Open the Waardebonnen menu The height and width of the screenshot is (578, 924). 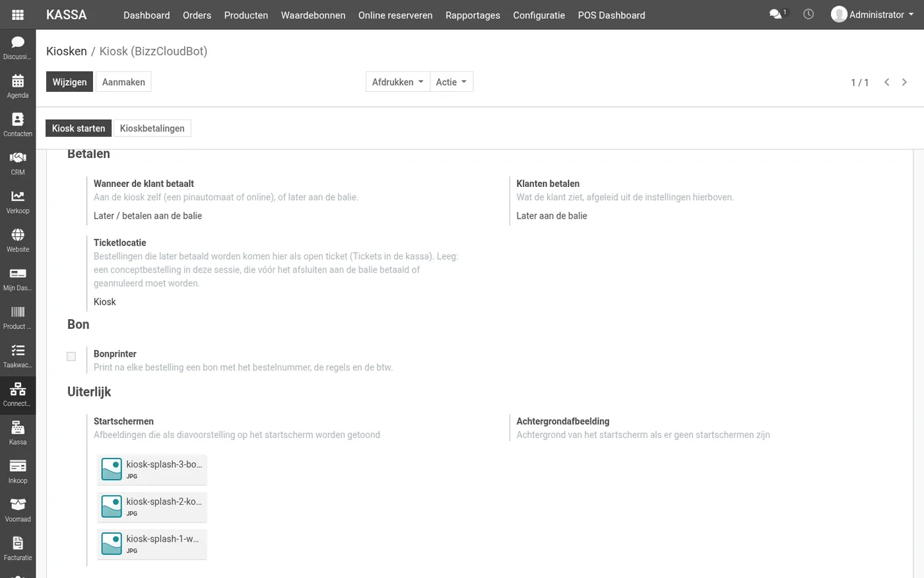313,15
